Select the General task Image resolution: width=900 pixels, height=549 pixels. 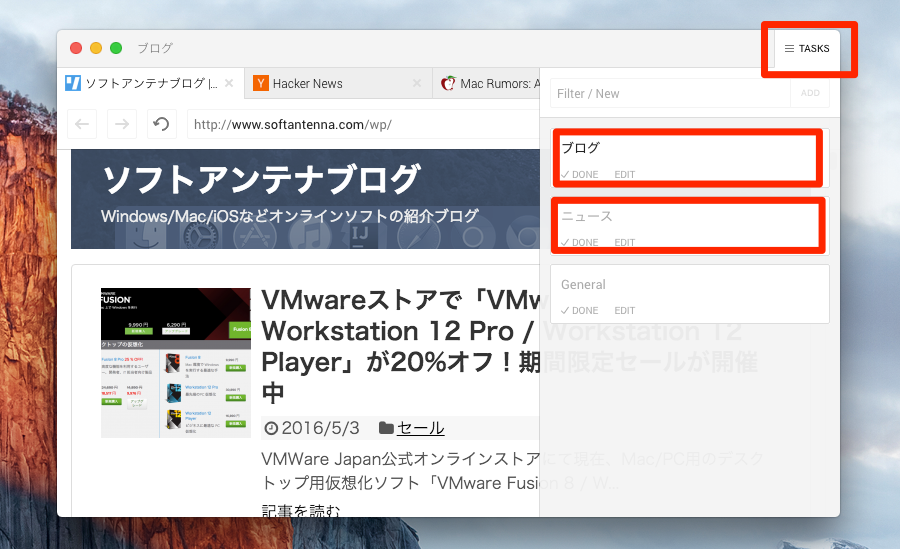689,294
